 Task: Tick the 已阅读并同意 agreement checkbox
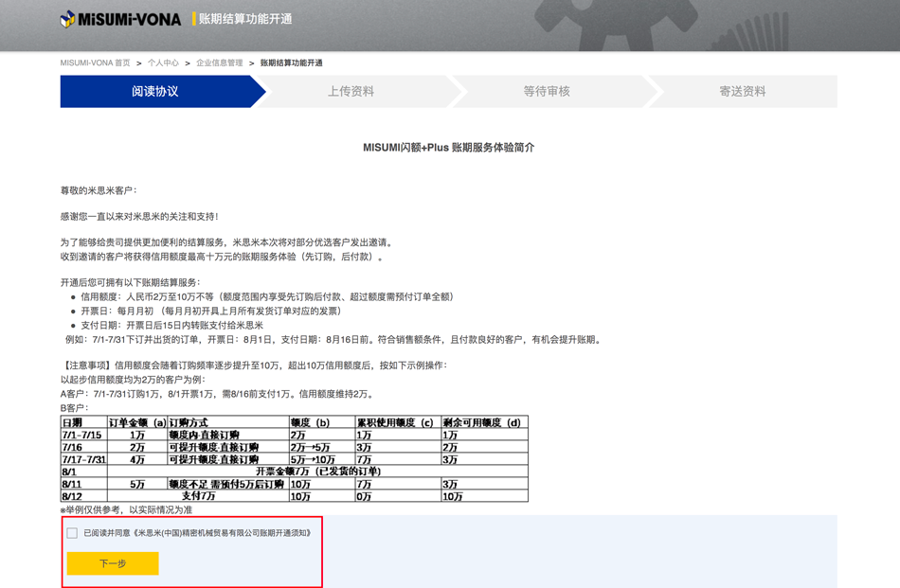pyautogui.click(x=72, y=533)
